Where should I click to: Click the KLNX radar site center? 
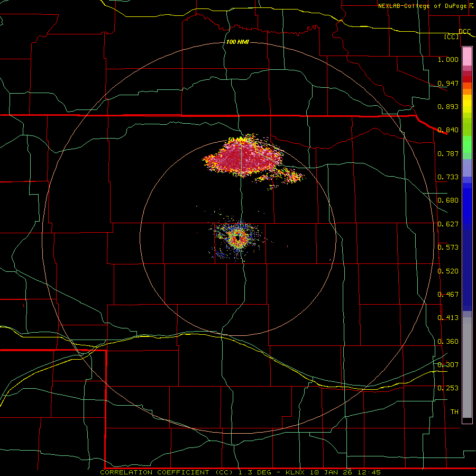coord(238,239)
